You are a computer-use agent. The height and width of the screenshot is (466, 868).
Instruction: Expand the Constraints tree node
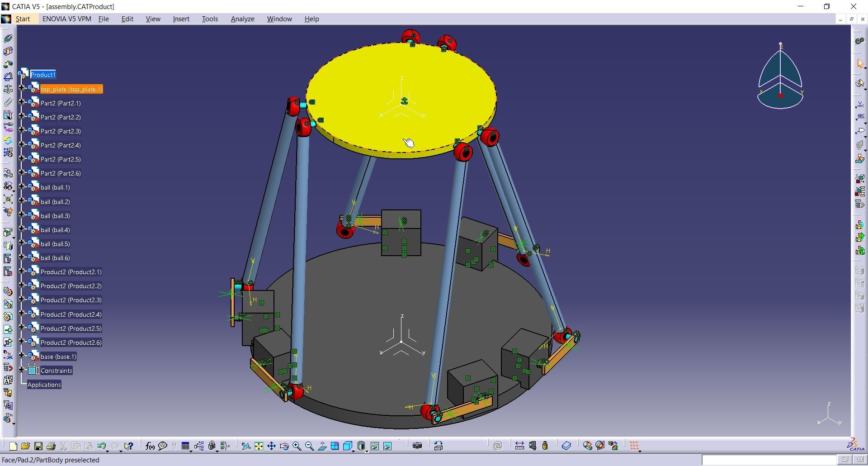pyautogui.click(x=21, y=370)
